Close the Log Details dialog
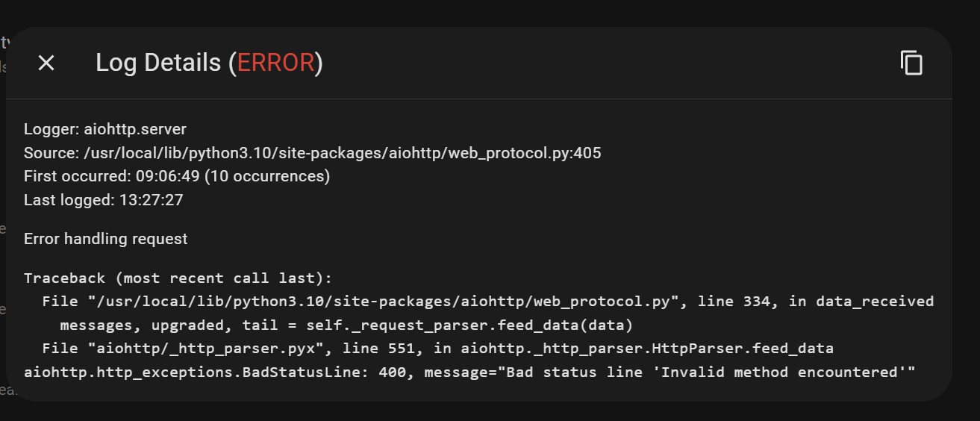This screenshot has width=980, height=421. point(46,63)
